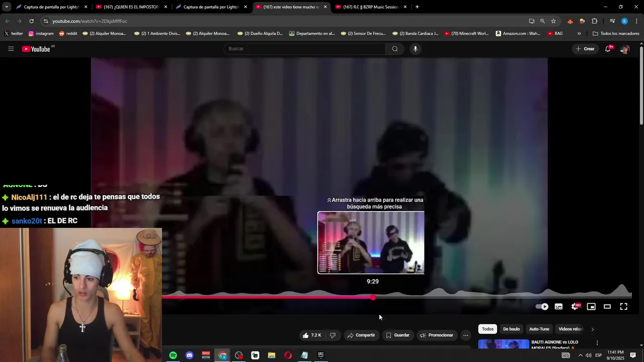The image size is (644, 362).
Task: Open Todos los marcadores folder
Action: tap(616, 34)
